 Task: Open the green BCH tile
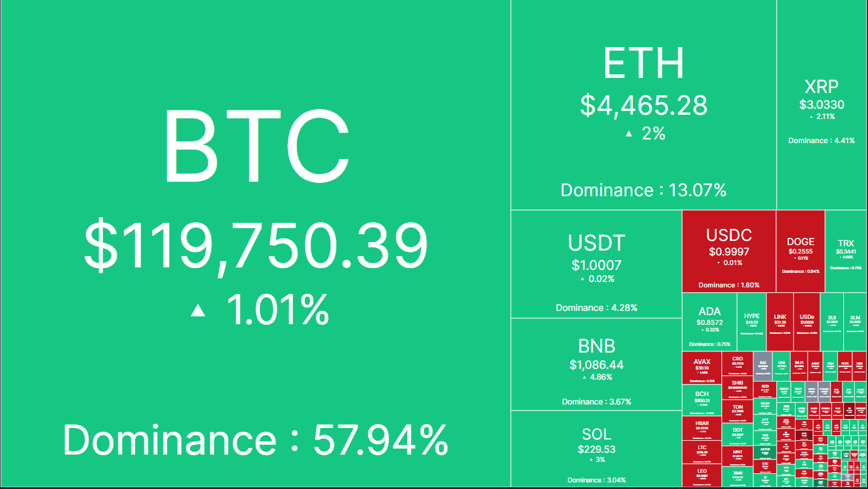pos(702,399)
